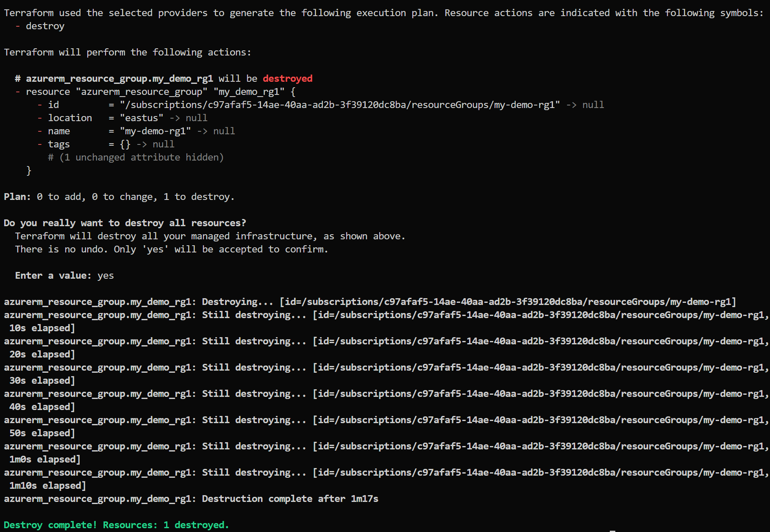The image size is (770, 532).
Task: Click the green 'Destroy complete! Resources: 1 destroyed.' line
Action: tap(117, 525)
